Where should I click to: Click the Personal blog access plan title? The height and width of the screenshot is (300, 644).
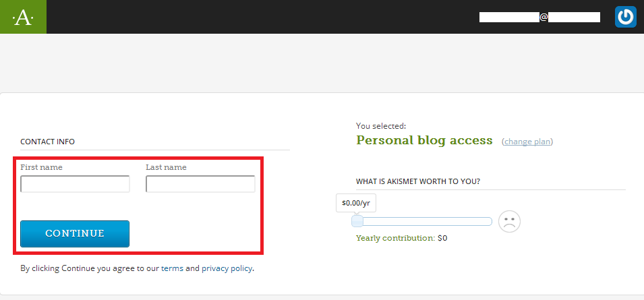pyautogui.click(x=424, y=140)
